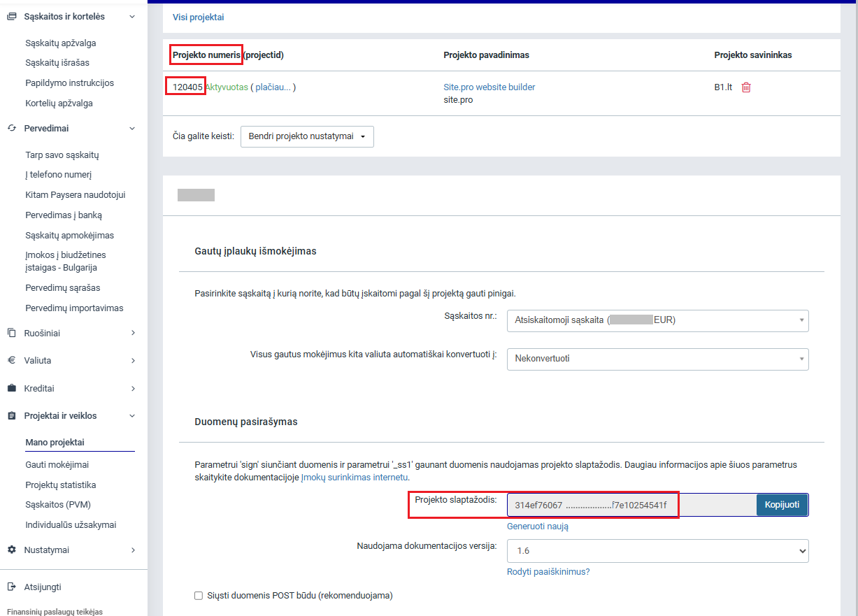The image size is (858, 616).
Task: Click the Ruošiniai templates icon
Action: click(x=11, y=334)
